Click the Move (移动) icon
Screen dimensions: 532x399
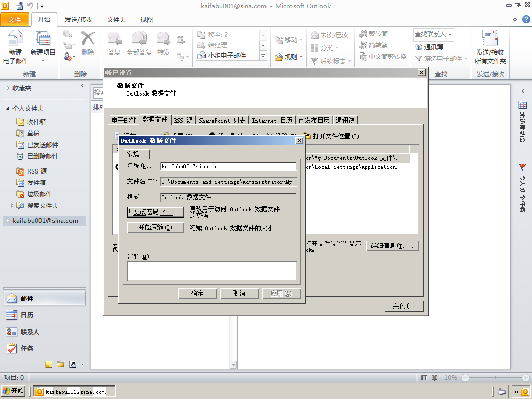coord(278,40)
